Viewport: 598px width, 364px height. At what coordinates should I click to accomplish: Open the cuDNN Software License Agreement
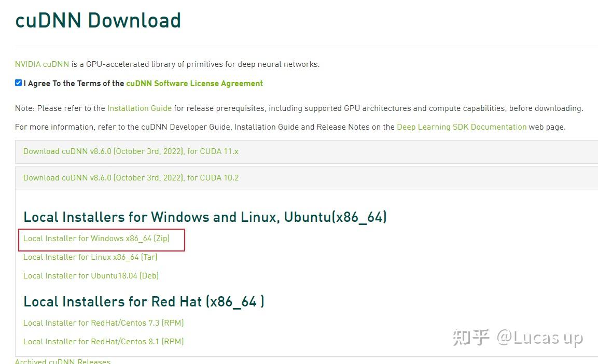[x=194, y=83]
